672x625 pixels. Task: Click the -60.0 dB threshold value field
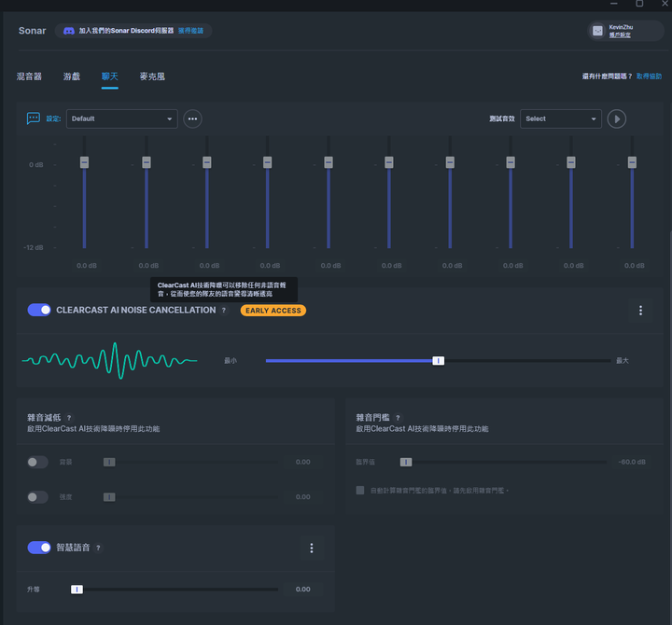tap(632, 462)
